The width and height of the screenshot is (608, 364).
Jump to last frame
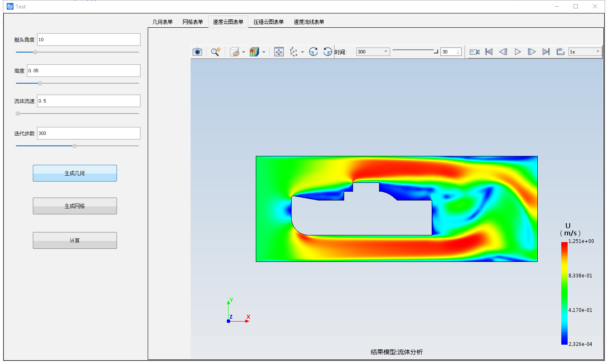pos(546,52)
